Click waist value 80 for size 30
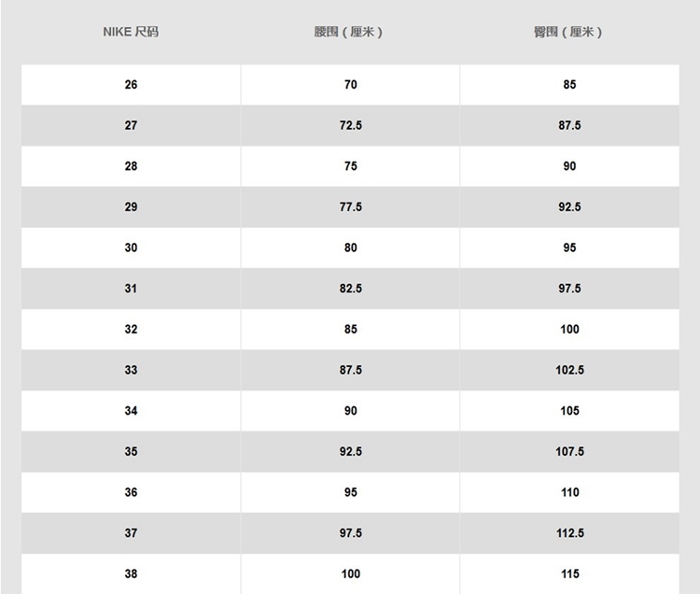Screen dimensions: 700x594 [350, 247]
